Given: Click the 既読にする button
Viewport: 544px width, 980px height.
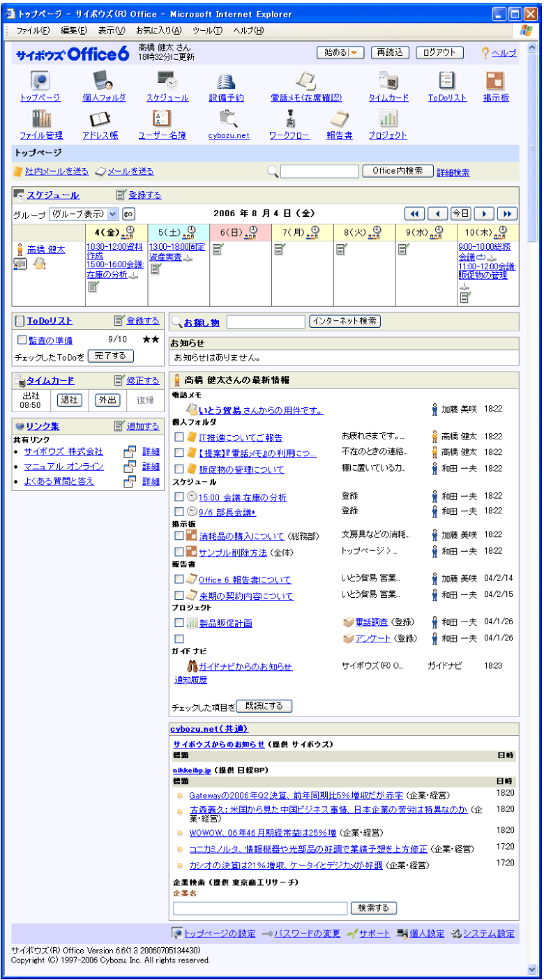Looking at the screenshot, I should point(264,706).
